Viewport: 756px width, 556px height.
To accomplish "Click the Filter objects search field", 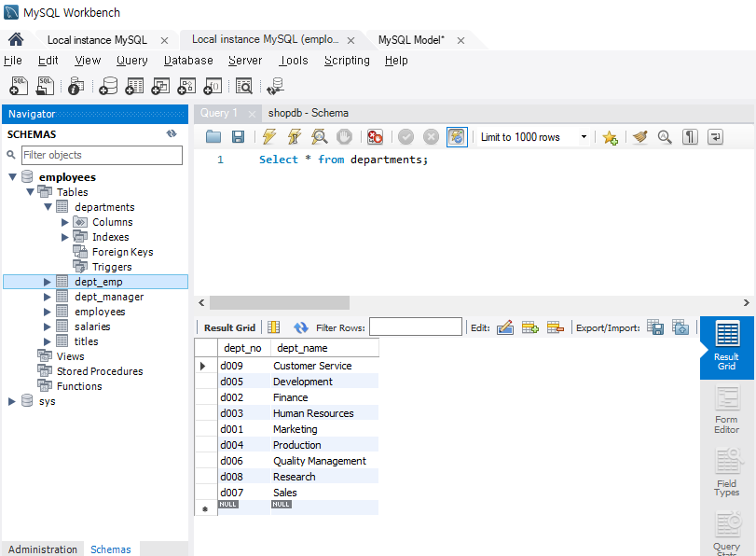I will coord(102,155).
